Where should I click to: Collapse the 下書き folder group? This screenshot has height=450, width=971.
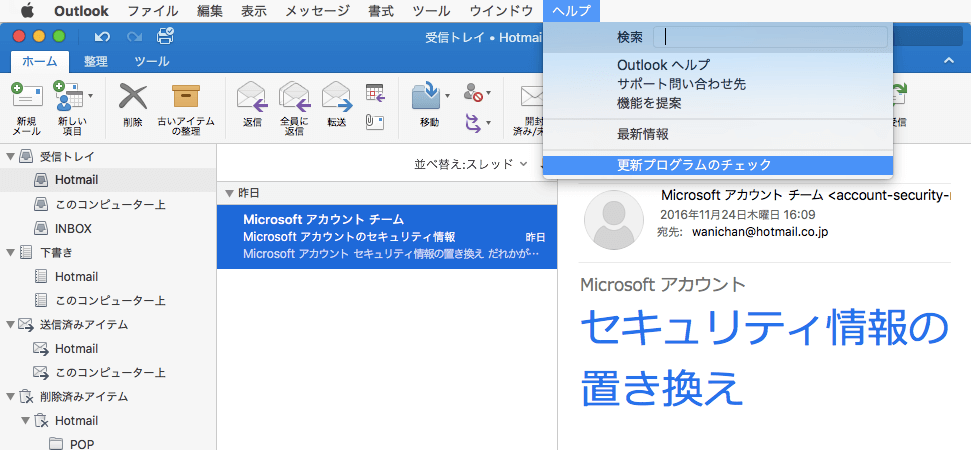[x=9, y=253]
